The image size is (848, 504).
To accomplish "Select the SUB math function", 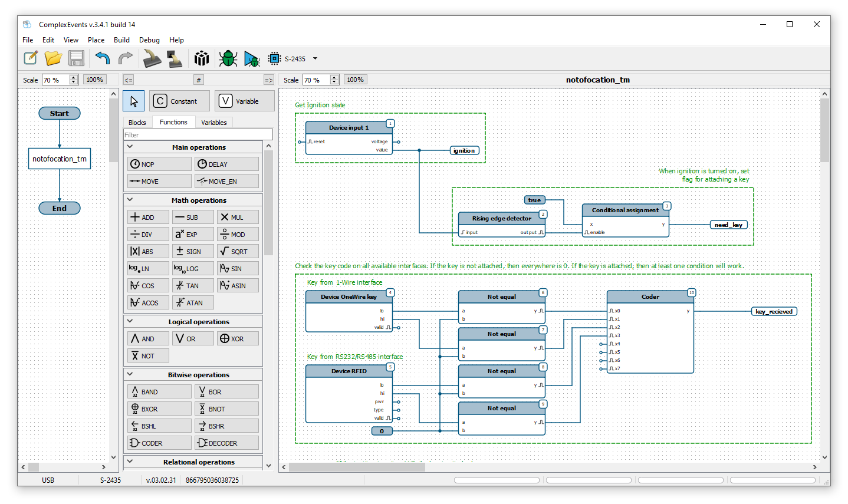I will tap(193, 217).
